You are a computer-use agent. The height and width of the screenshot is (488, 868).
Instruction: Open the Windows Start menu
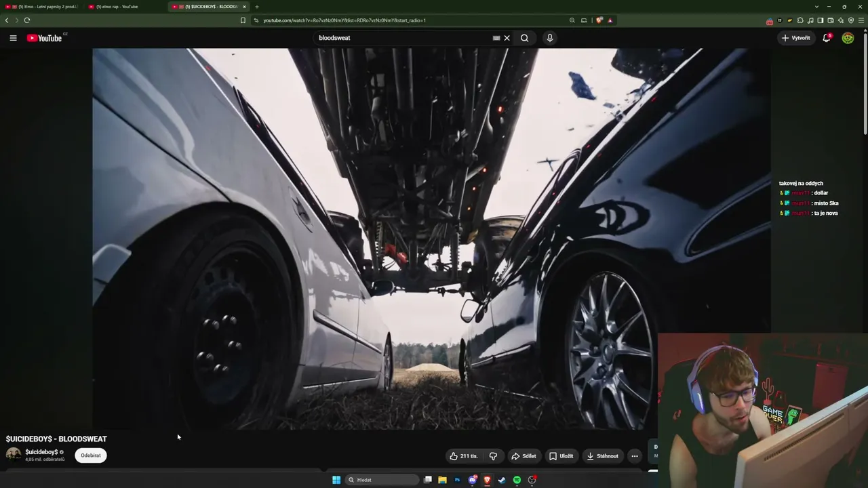click(336, 480)
